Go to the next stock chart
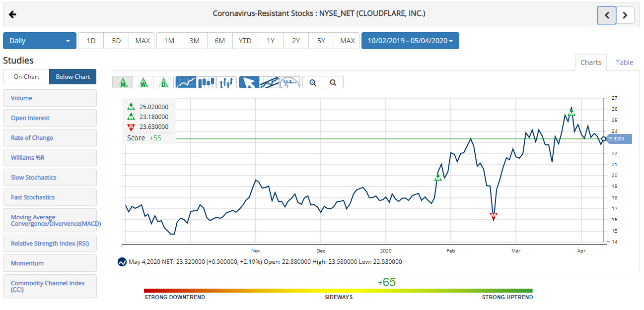This screenshot has width=644, height=310. (x=625, y=15)
